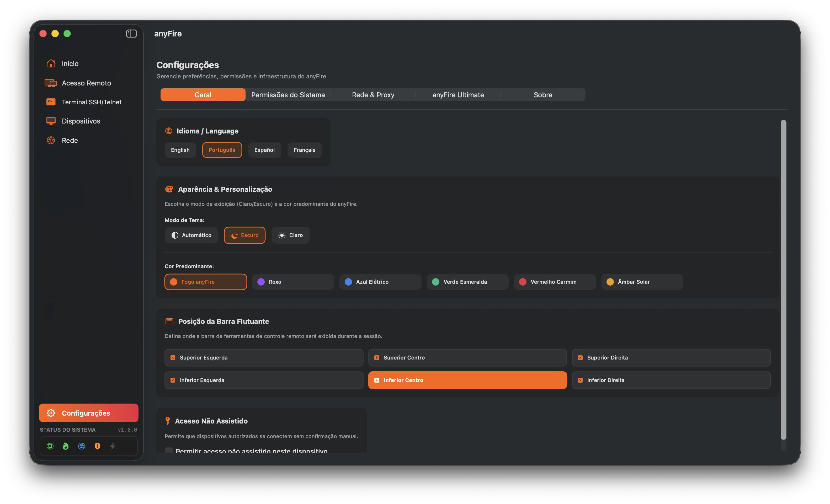The image size is (830, 504).
Task: Pick Fogo anyFire accent color
Action: 205,282
